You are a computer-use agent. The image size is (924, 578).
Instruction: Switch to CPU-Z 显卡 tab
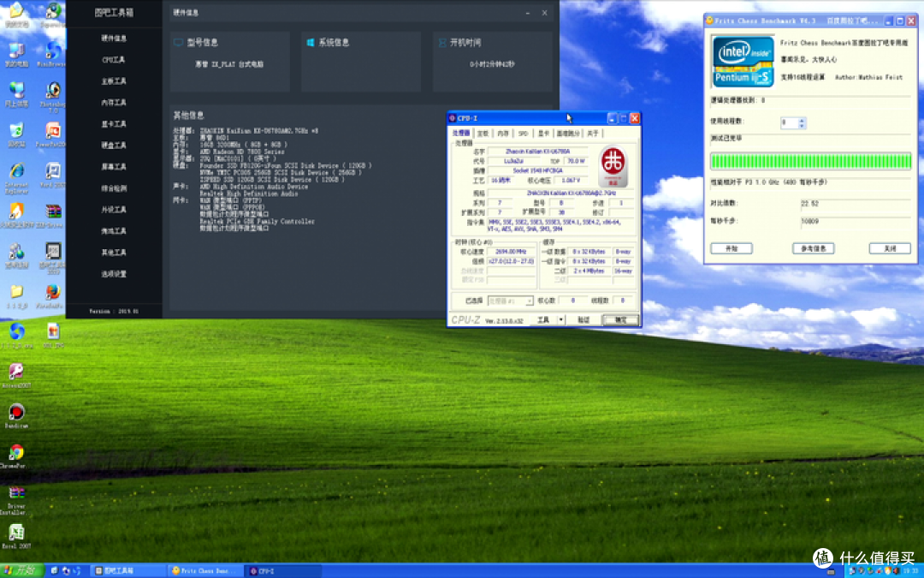pos(543,134)
